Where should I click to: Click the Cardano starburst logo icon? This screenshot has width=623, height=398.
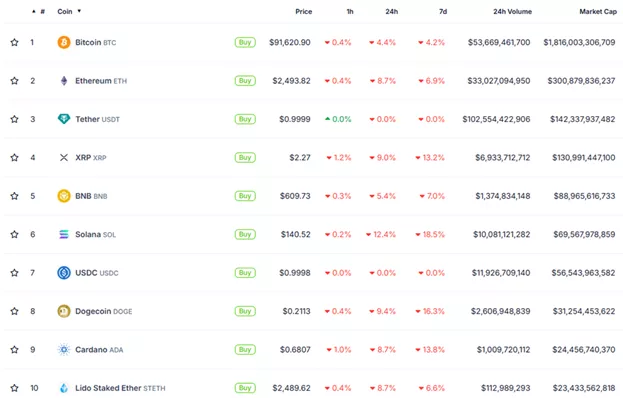click(64, 350)
